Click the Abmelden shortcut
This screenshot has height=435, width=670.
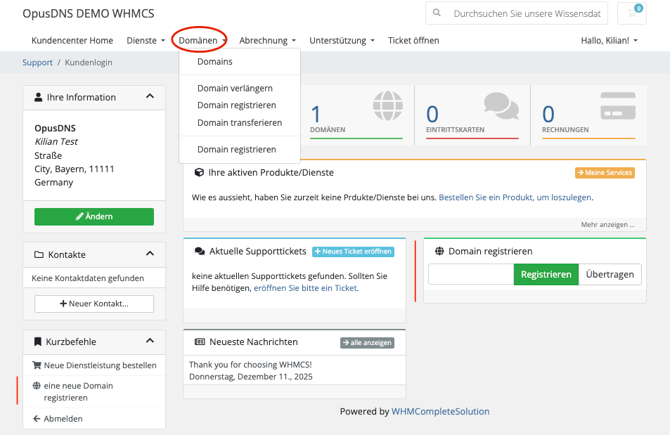(94, 419)
